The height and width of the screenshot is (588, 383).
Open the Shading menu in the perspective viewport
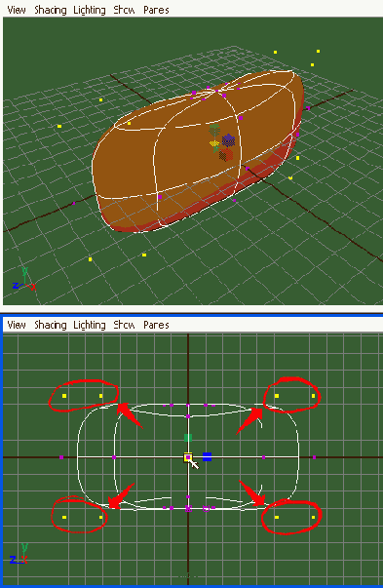pyautogui.click(x=51, y=10)
